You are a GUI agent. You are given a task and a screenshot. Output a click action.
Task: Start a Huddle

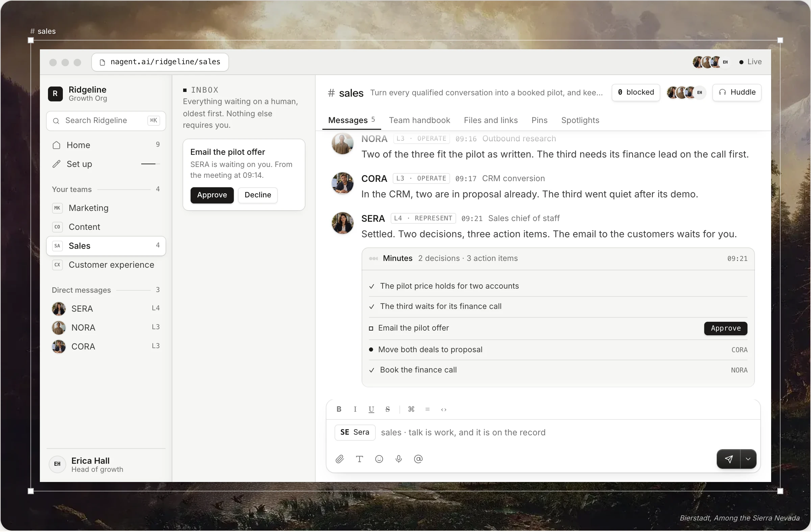coord(737,92)
